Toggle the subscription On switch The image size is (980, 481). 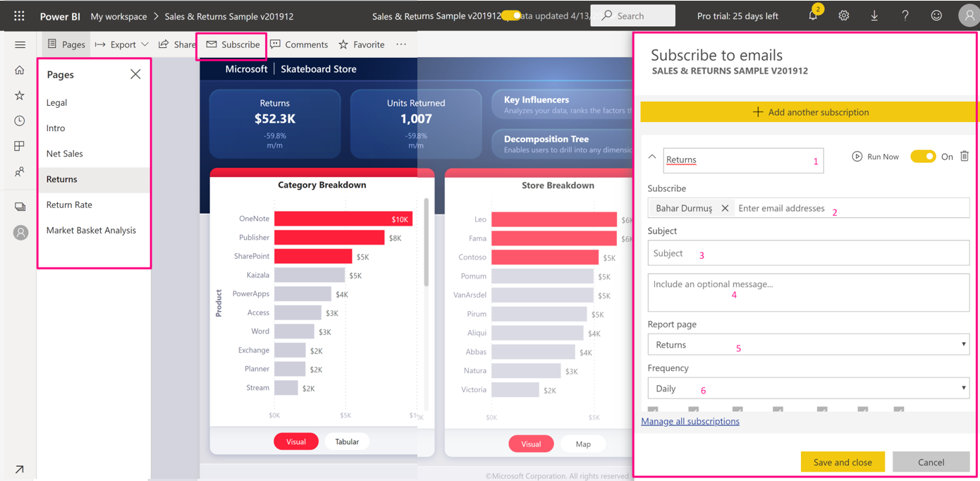pos(923,157)
